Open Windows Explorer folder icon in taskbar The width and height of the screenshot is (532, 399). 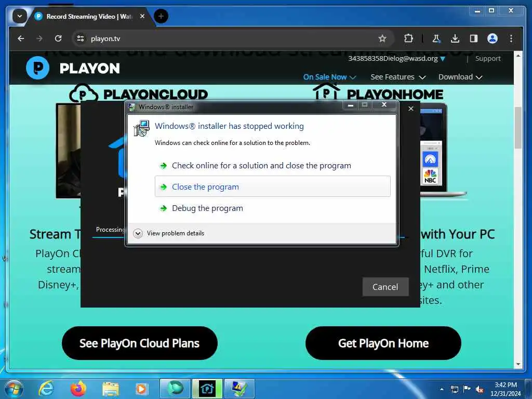pyautogui.click(x=111, y=389)
